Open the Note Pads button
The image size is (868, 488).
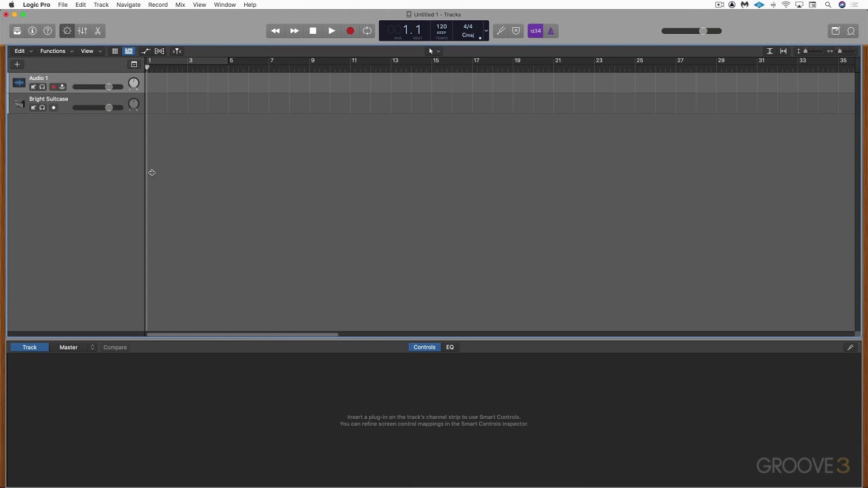(836, 30)
